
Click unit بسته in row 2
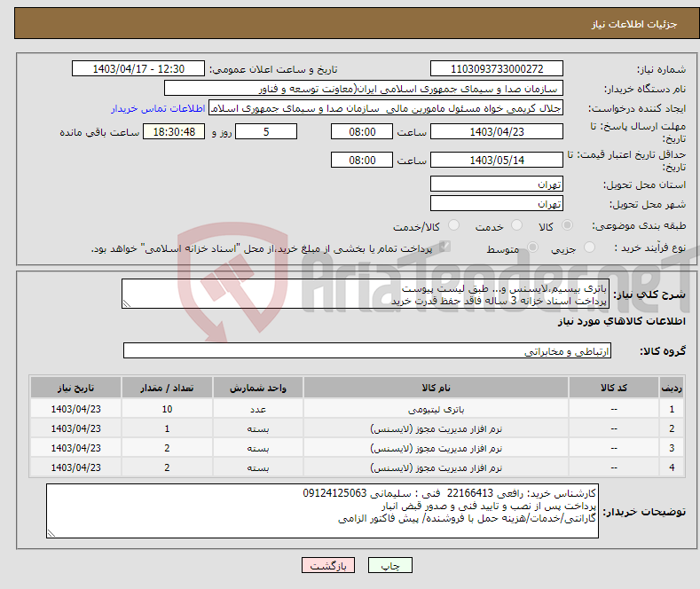(x=258, y=428)
